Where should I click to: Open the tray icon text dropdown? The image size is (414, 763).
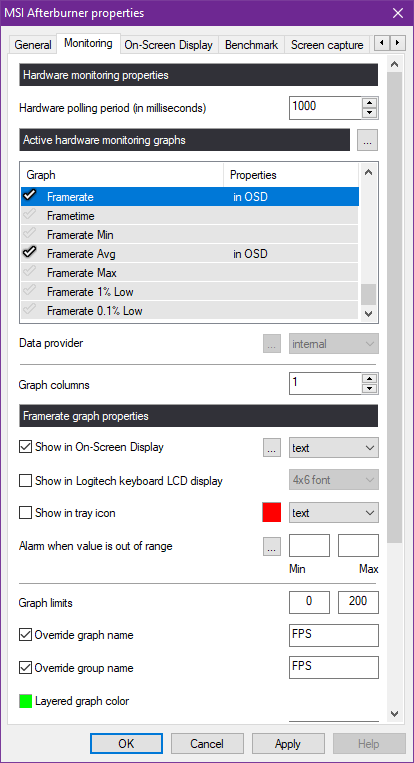coord(334,513)
